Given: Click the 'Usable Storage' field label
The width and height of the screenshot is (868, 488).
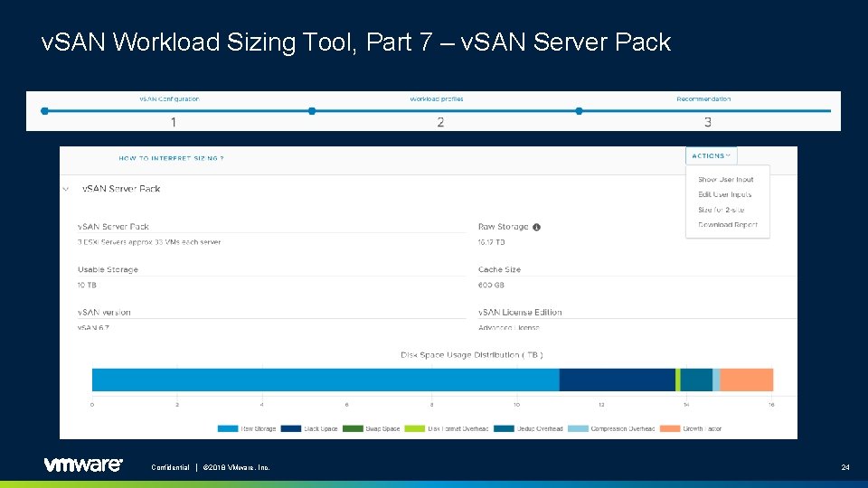Looking at the screenshot, I should [x=108, y=269].
